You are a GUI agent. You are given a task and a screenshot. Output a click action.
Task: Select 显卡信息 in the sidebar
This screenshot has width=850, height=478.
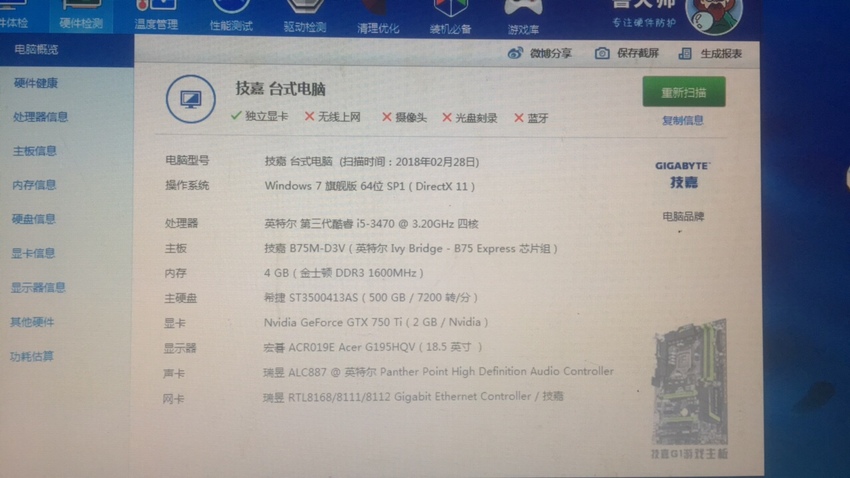click(x=33, y=253)
